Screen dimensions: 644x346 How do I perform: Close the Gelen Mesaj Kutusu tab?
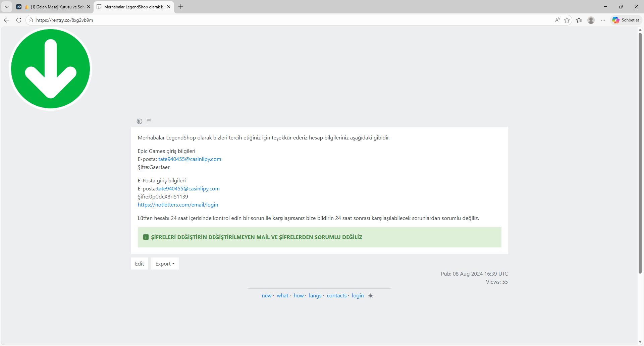pos(89,7)
